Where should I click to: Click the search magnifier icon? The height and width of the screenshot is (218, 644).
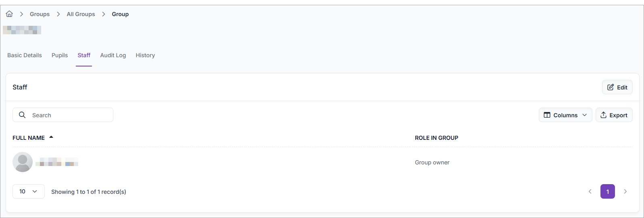coord(22,115)
